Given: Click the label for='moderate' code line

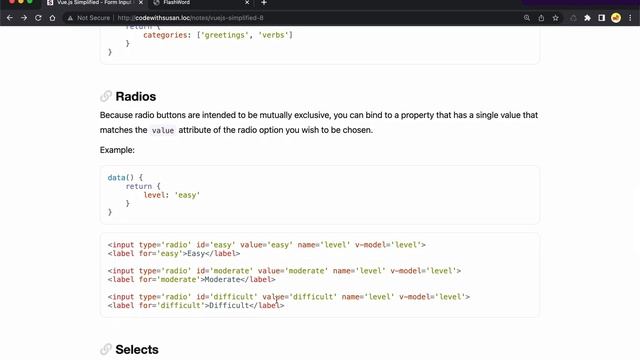Looking at the screenshot, I should [x=191, y=280].
